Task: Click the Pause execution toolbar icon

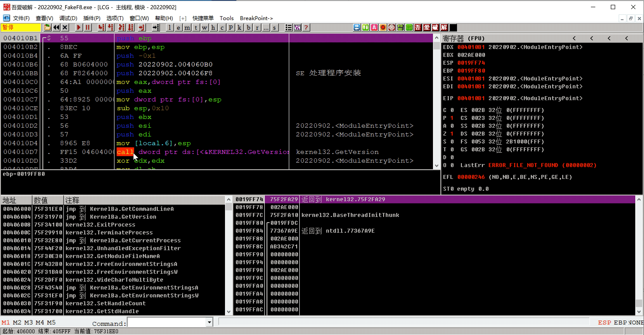Action: tap(88, 28)
